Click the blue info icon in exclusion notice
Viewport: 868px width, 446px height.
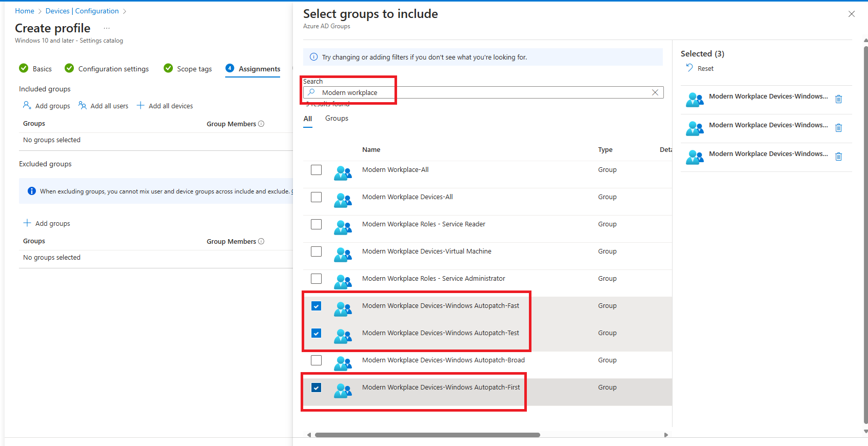[31, 191]
